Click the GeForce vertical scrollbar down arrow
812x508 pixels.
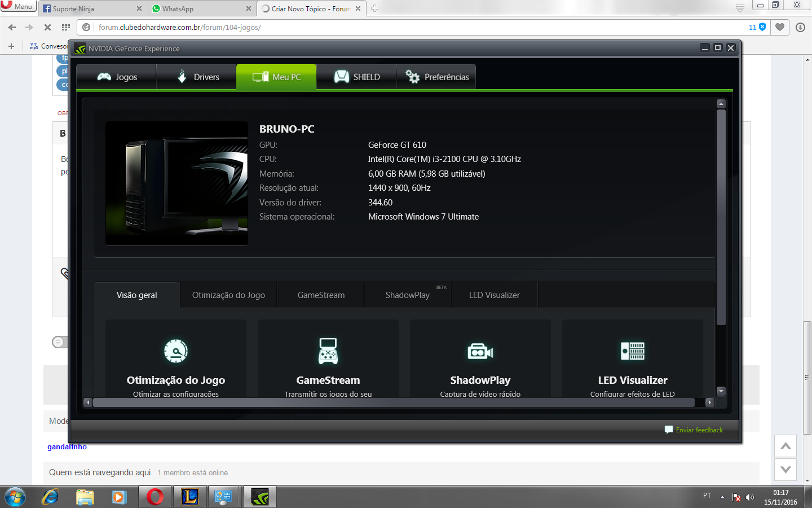click(x=721, y=391)
